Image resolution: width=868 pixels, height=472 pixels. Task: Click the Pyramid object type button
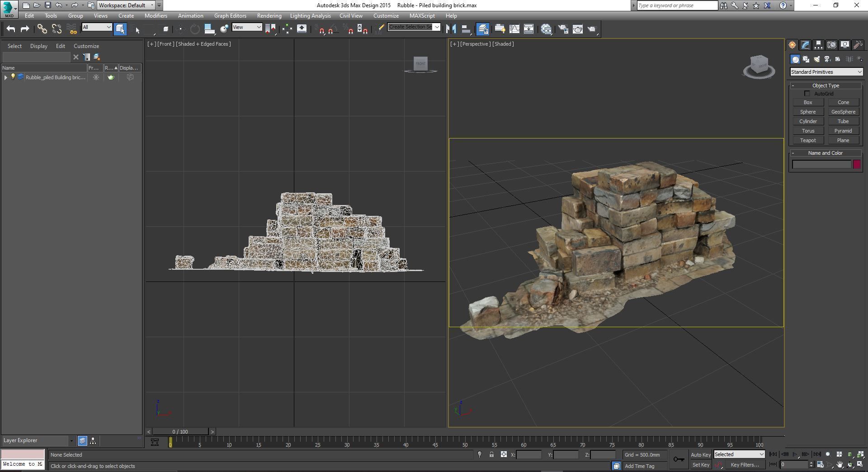pyautogui.click(x=843, y=131)
